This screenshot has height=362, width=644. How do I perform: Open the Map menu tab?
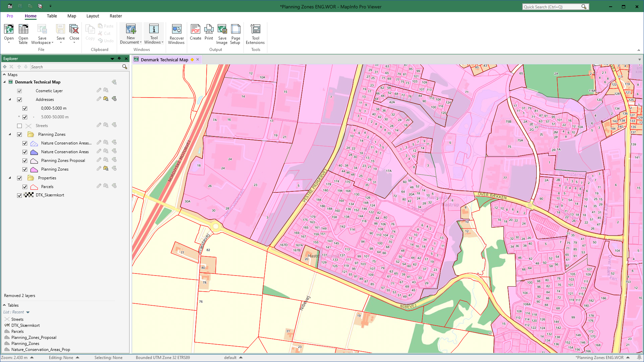[x=72, y=16]
